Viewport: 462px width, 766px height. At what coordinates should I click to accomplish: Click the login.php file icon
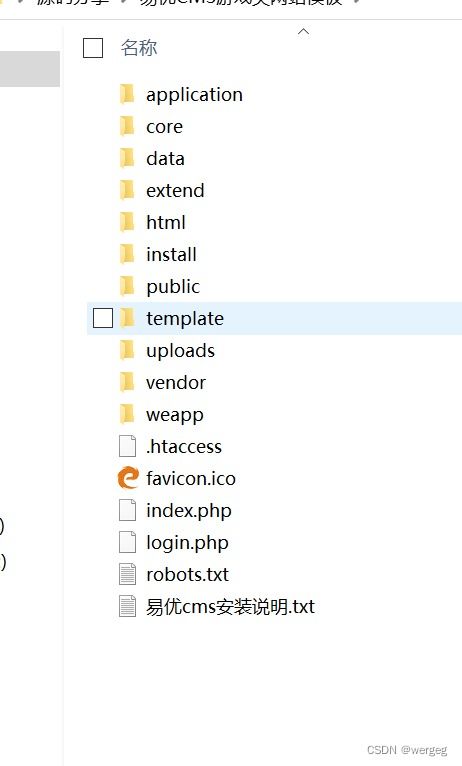point(127,542)
